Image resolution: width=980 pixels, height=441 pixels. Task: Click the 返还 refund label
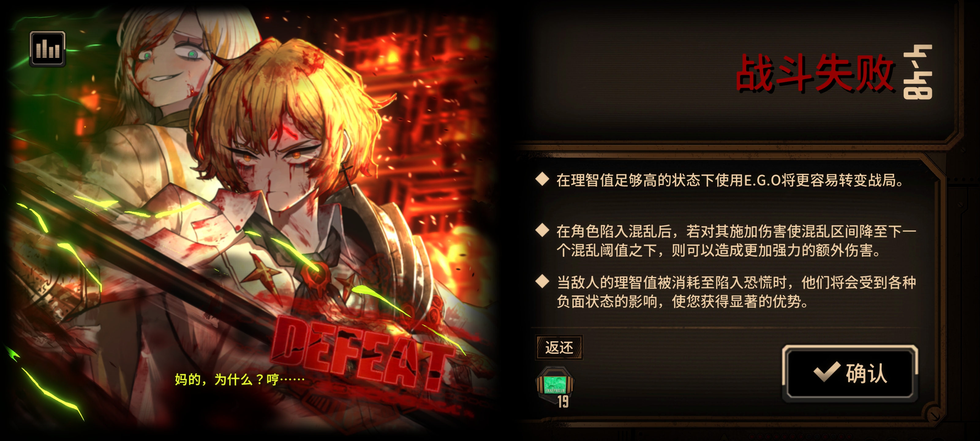pyautogui.click(x=559, y=347)
